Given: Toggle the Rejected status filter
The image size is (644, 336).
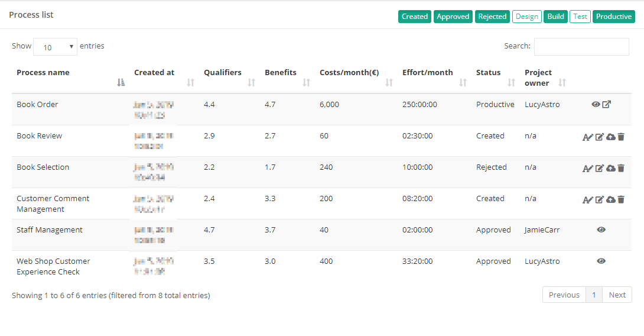Looking at the screenshot, I should click(x=492, y=17).
